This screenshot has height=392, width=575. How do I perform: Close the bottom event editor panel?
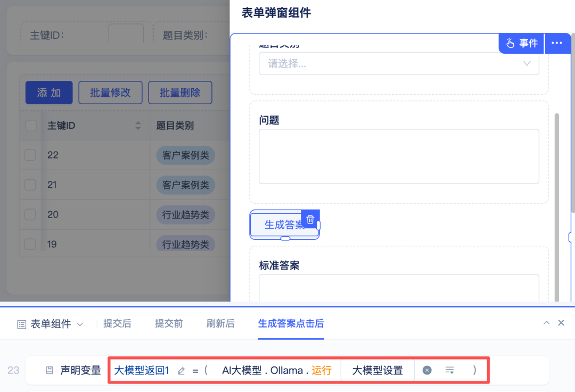click(561, 323)
